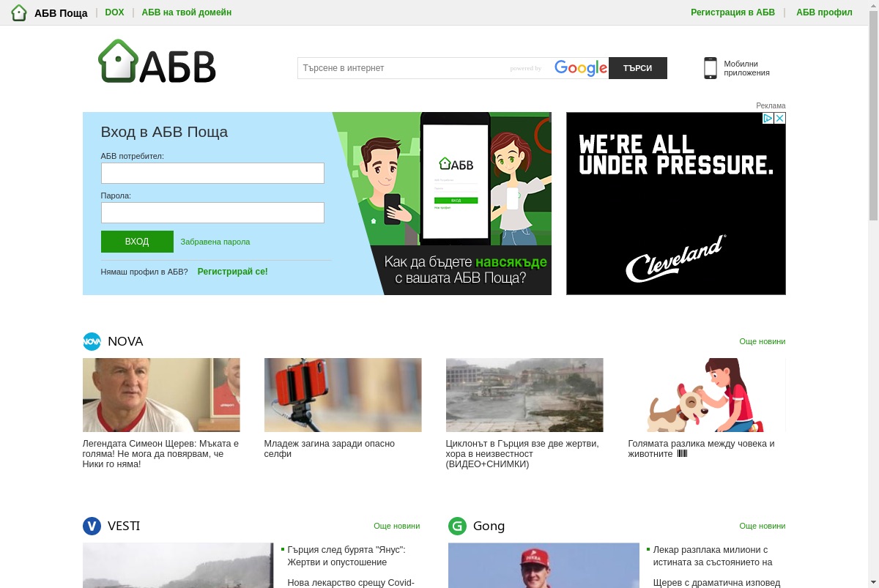Click the ТЪРСИ search button
Viewport: 879px width, 588px height.
(x=637, y=68)
